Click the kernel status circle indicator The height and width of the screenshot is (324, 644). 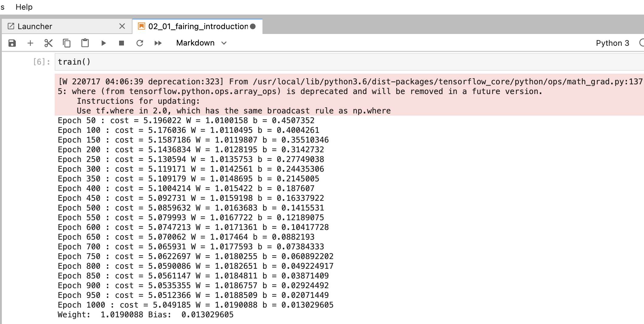tap(642, 43)
